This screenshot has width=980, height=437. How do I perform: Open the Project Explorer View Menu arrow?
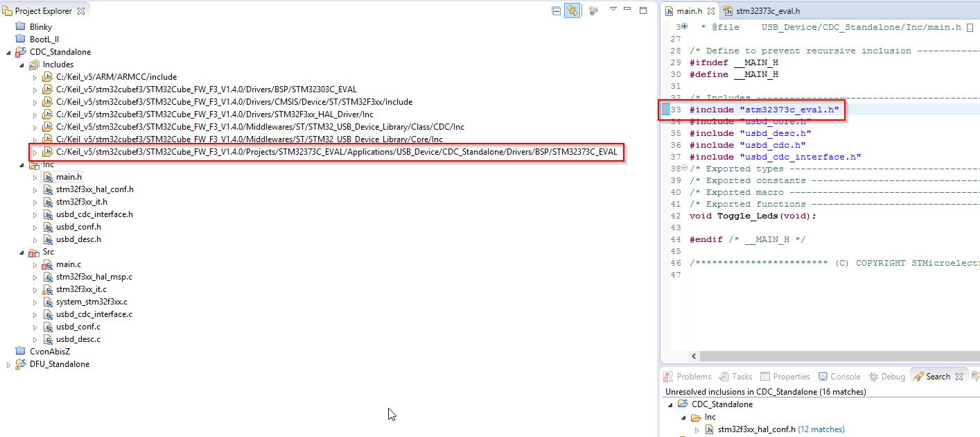(613, 10)
